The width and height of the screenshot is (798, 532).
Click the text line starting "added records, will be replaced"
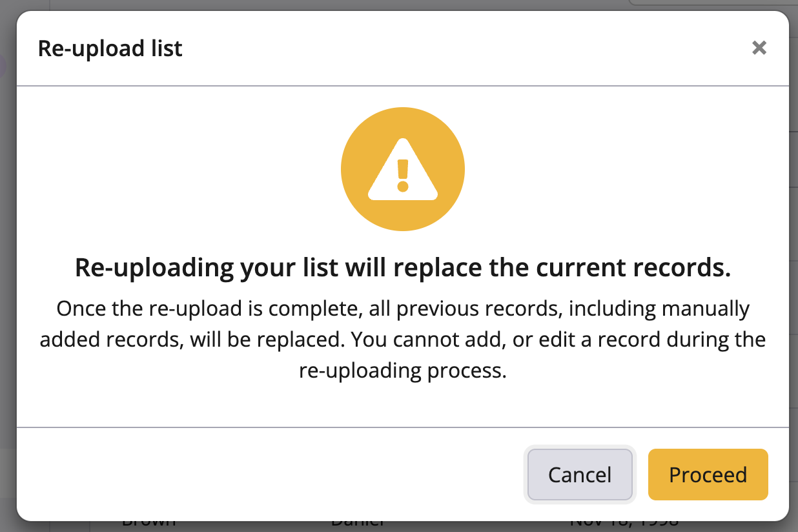403,340
